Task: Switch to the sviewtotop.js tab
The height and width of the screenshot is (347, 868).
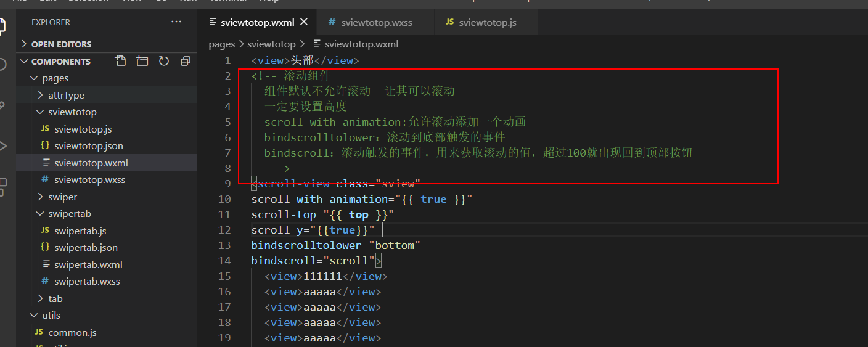Action: [486, 22]
